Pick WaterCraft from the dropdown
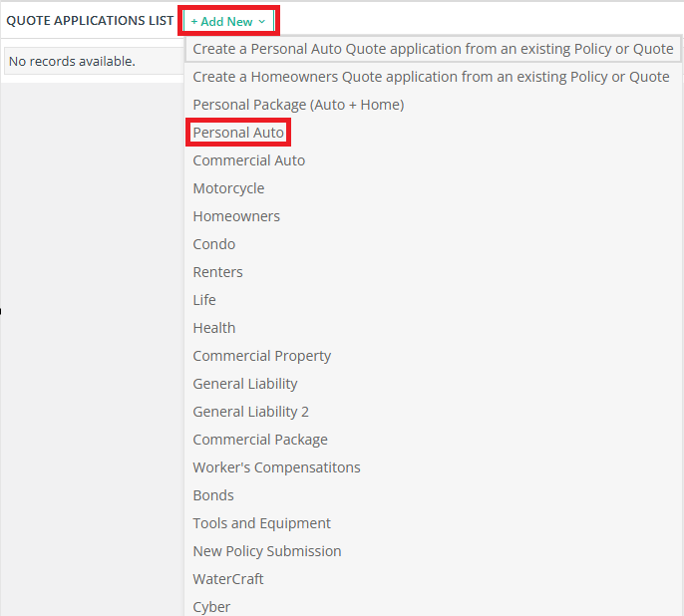 coord(228,579)
